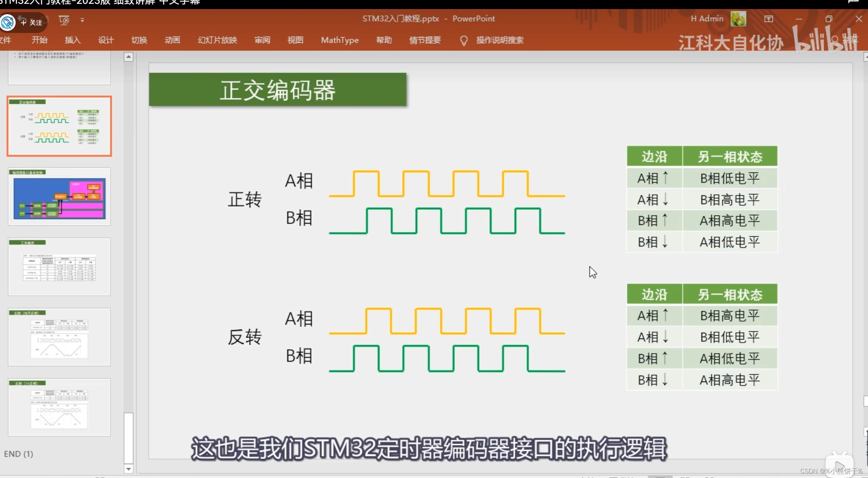
Task: Open the MathType ribbon tab
Action: [339, 40]
